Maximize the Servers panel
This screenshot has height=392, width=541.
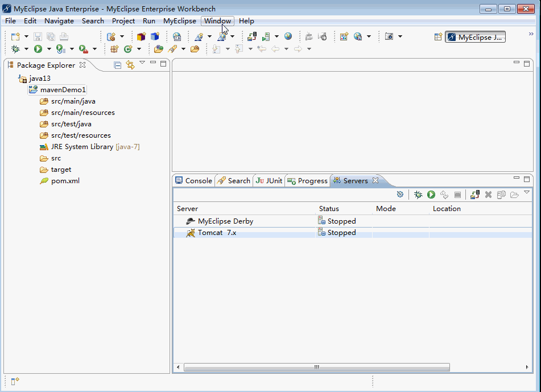click(x=527, y=179)
